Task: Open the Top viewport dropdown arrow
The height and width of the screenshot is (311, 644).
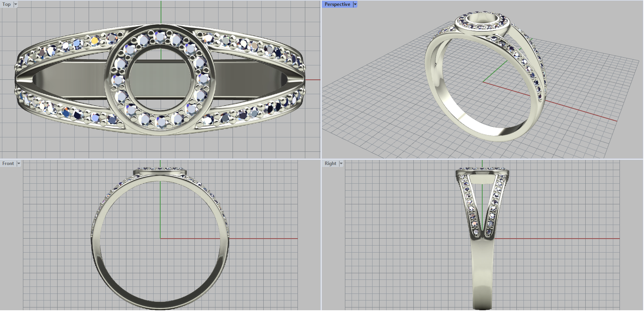Action: click(16, 4)
